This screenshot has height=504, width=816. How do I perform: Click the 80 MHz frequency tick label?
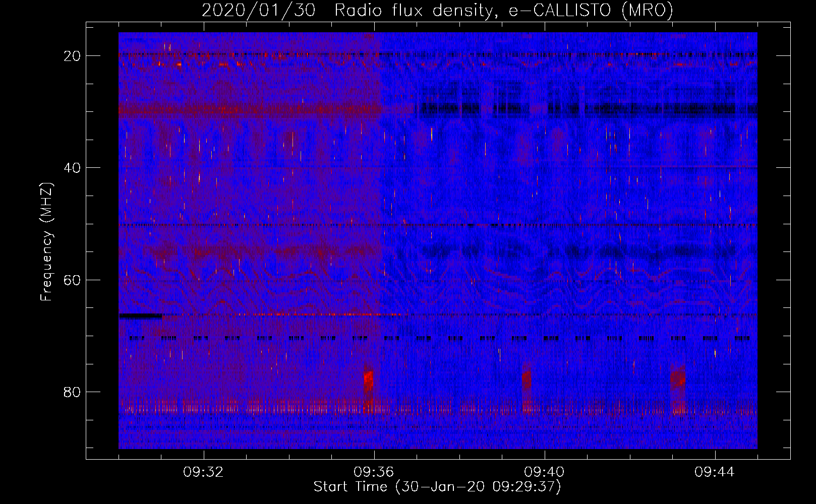pyautogui.click(x=73, y=392)
